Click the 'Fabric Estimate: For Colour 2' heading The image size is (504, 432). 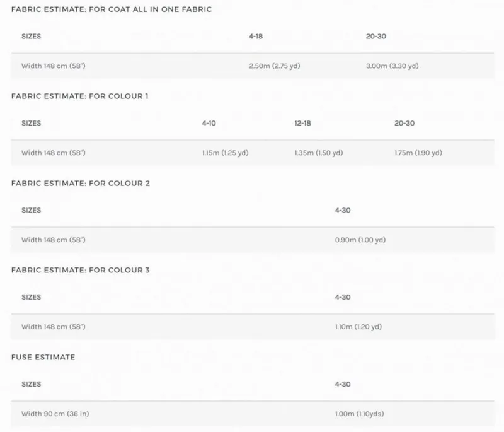(80, 184)
